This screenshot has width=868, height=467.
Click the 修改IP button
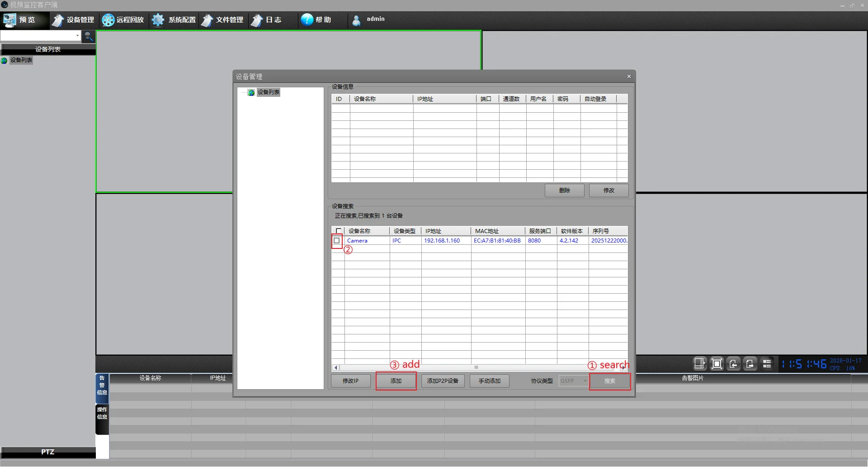click(350, 381)
